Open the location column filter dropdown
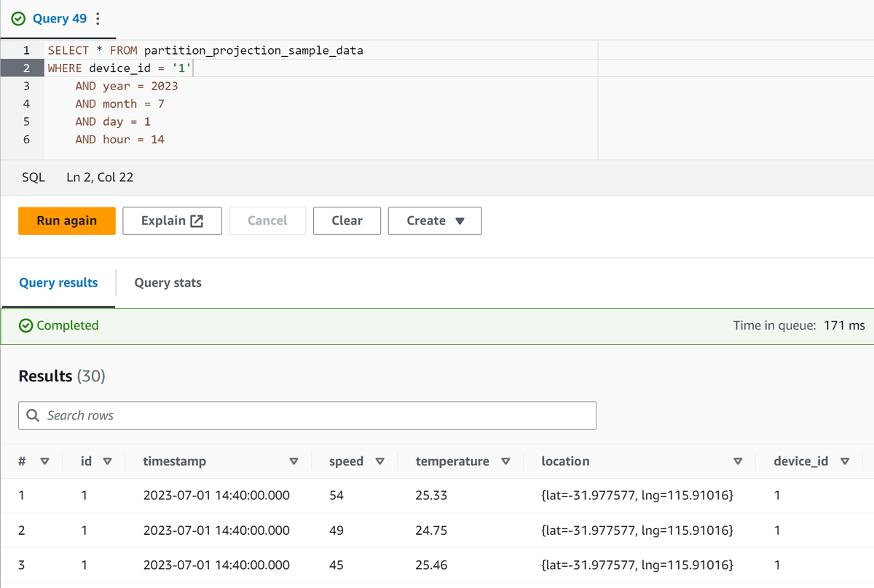 point(738,461)
